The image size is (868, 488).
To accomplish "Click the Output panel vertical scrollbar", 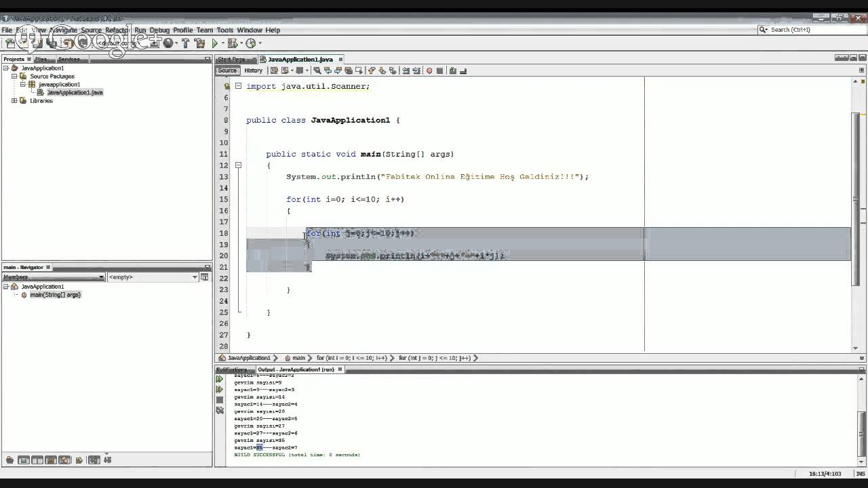I will (x=863, y=420).
